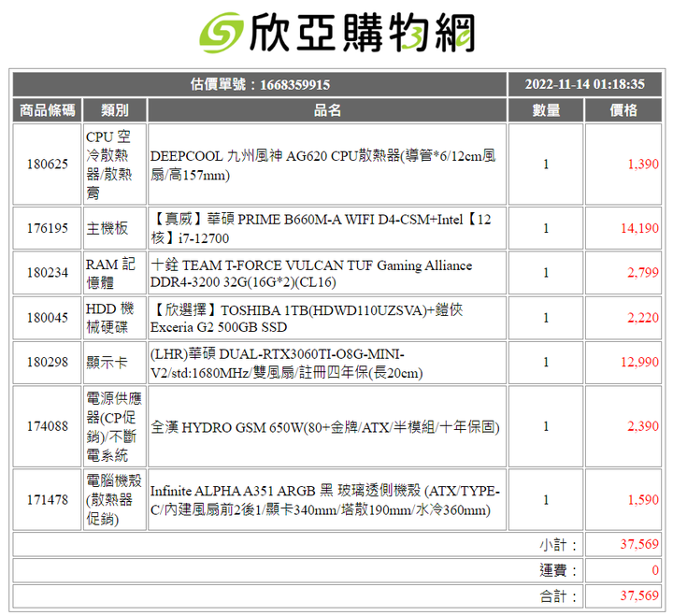673x616 pixels.
Task: Click quantity 1 in 主機板 row
Action: (x=546, y=228)
